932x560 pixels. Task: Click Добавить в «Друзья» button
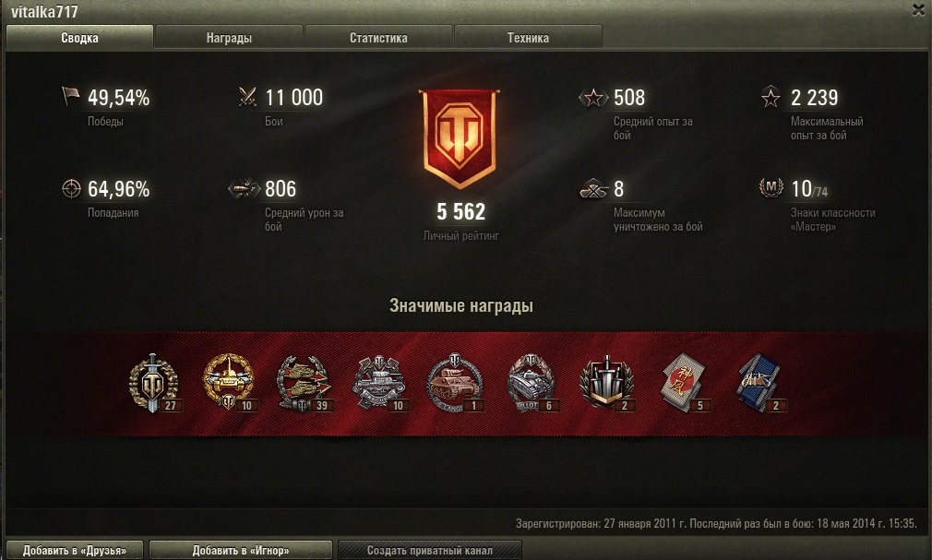(75, 551)
